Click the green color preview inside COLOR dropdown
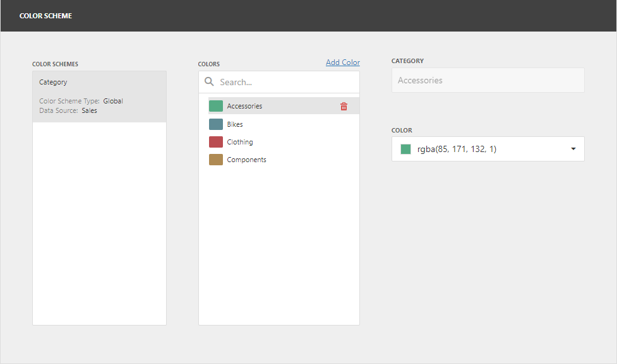The height and width of the screenshot is (364, 617). [405, 148]
